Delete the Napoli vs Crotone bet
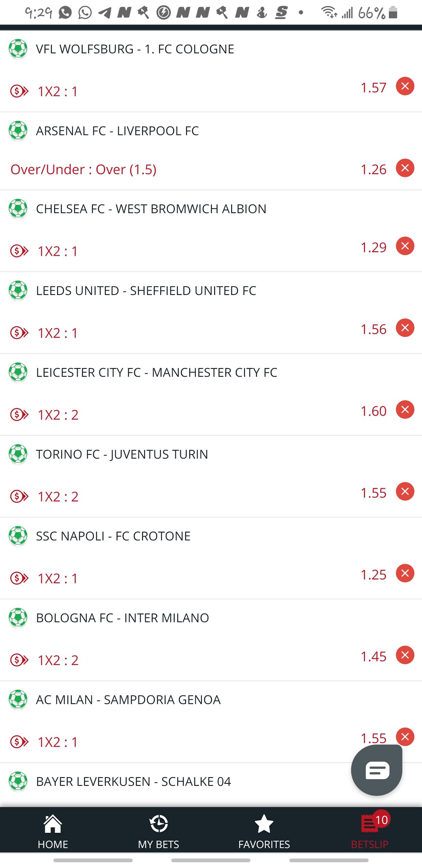The image size is (422, 868). 405,573
